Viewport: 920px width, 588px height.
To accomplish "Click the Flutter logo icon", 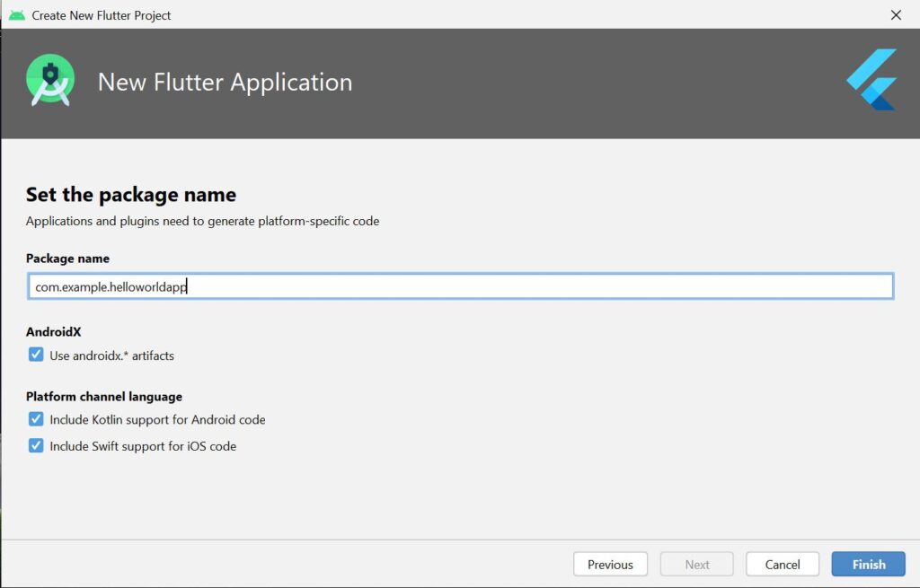I will tap(871, 79).
